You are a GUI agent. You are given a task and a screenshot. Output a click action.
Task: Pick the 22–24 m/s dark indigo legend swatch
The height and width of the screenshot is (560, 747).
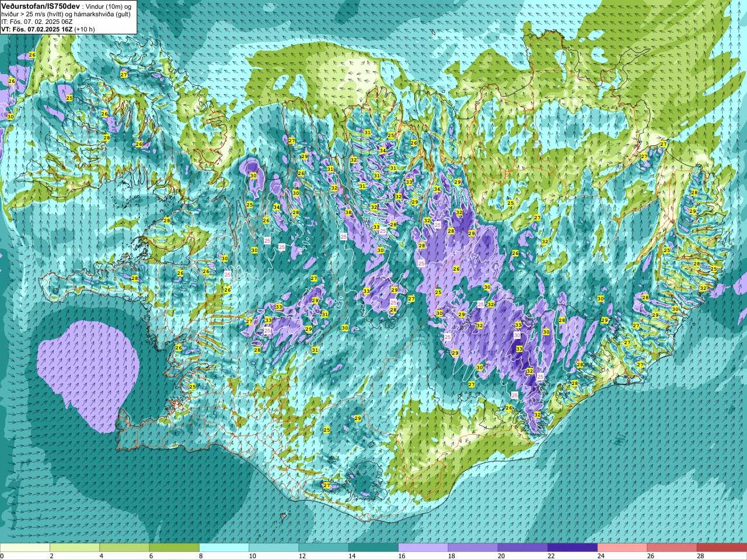pyautogui.click(x=573, y=548)
